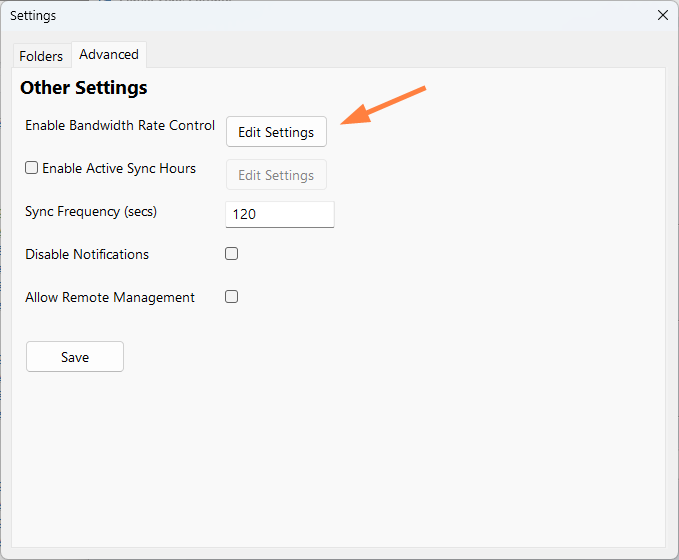Click the Allow Remote Management label text

tap(110, 298)
